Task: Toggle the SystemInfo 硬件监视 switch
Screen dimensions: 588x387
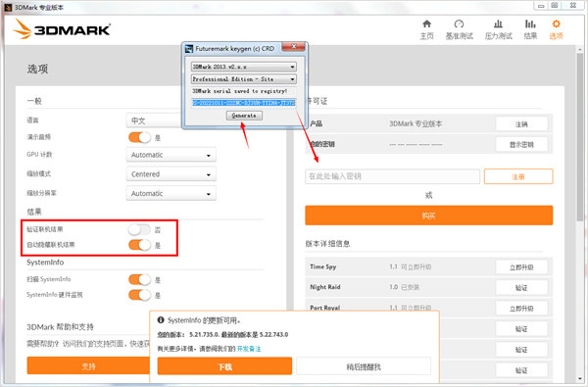Action: point(139,295)
